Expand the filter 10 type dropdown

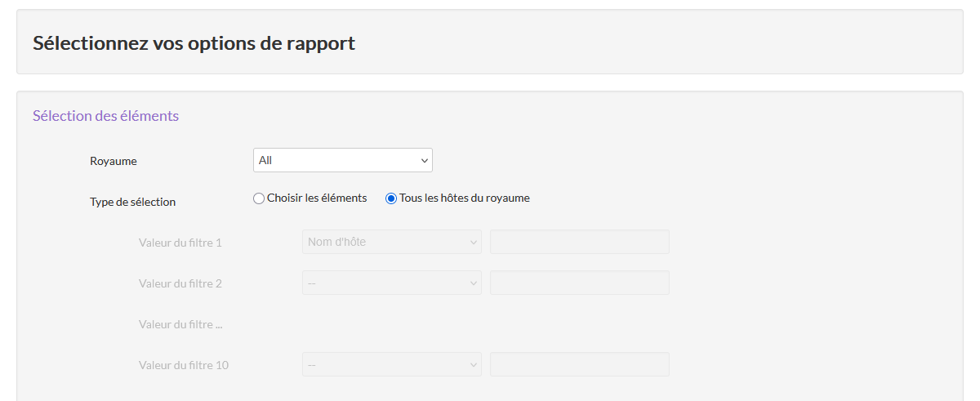(x=391, y=364)
